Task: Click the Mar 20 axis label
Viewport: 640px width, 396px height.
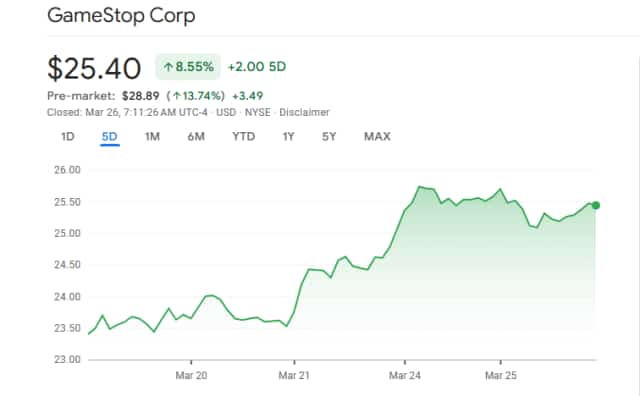Action: pos(191,375)
